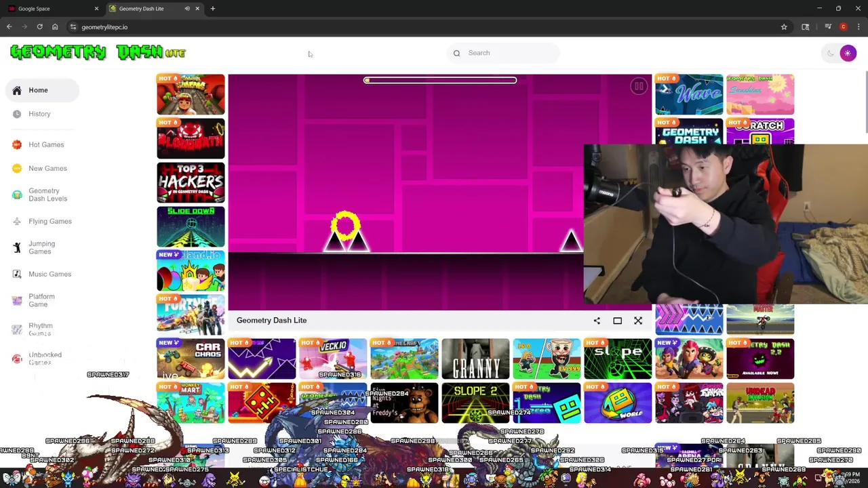The height and width of the screenshot is (488, 868).
Task: Bookmark this page with star icon
Action: pos(784,27)
